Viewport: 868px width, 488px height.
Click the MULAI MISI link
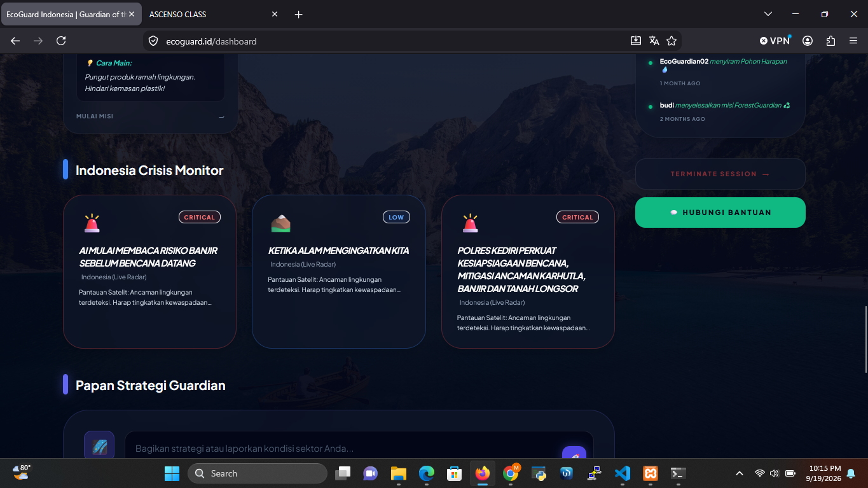pos(95,116)
